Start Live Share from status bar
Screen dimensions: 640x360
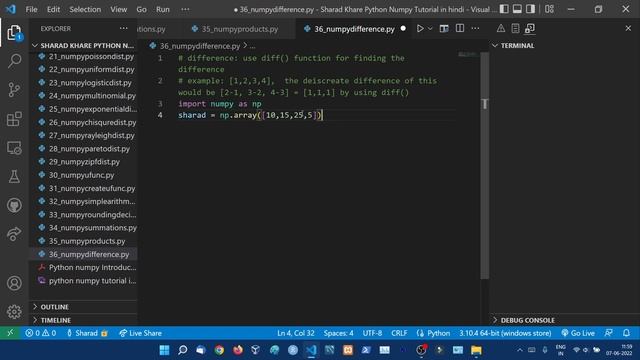[140, 333]
